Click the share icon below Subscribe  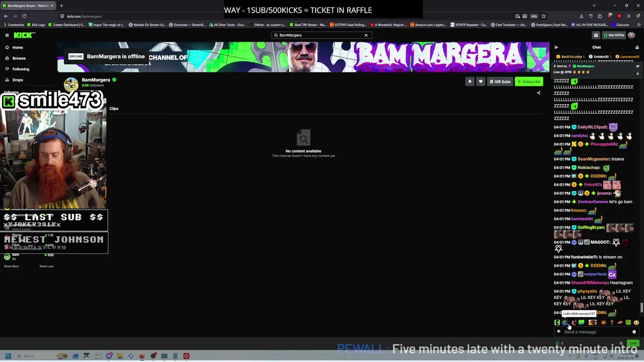click(538, 93)
